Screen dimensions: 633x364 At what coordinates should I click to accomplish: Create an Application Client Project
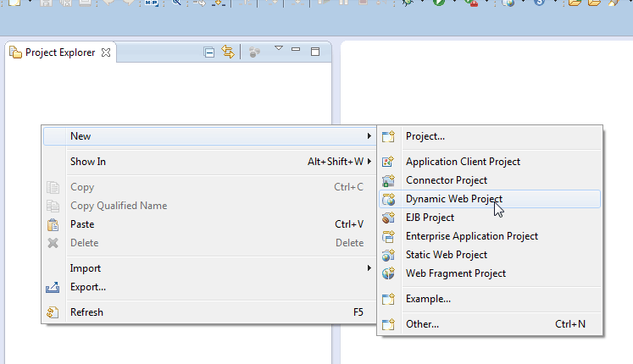coord(490,162)
